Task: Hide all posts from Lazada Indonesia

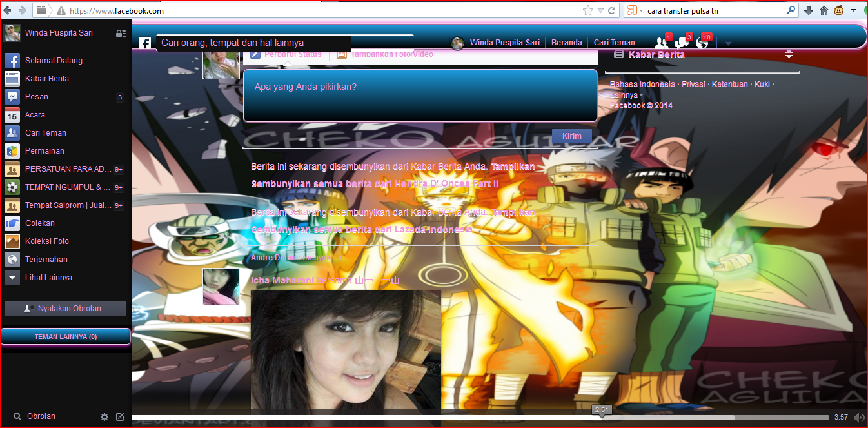Action: click(x=362, y=230)
